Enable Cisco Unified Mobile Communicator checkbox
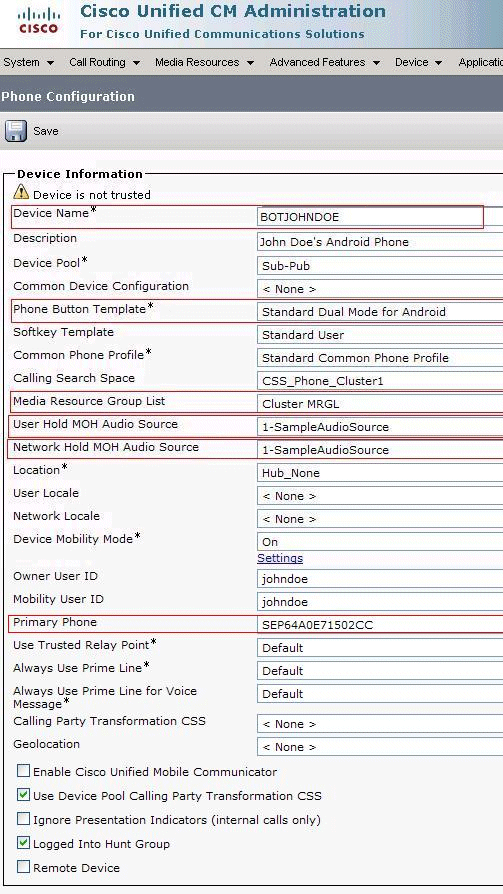This screenshot has height=894, width=503. pos(23,771)
